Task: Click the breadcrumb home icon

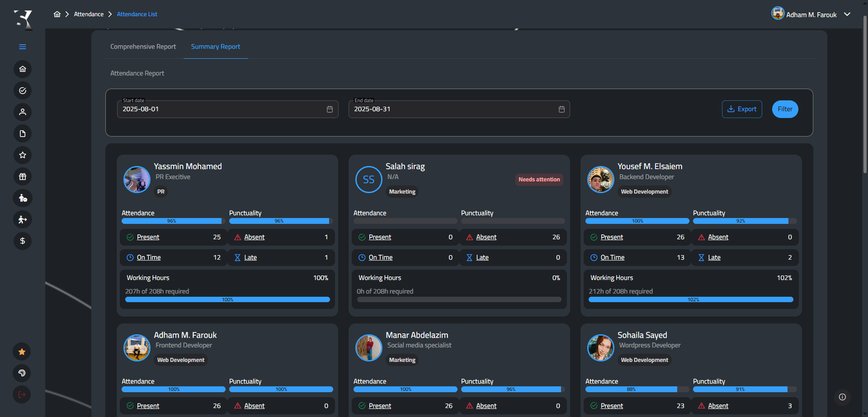Action: tap(57, 14)
